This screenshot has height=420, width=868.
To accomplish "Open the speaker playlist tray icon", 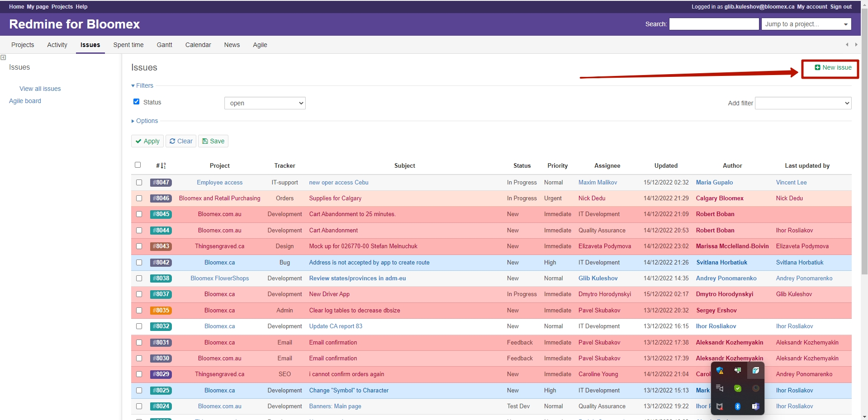I will point(720,388).
